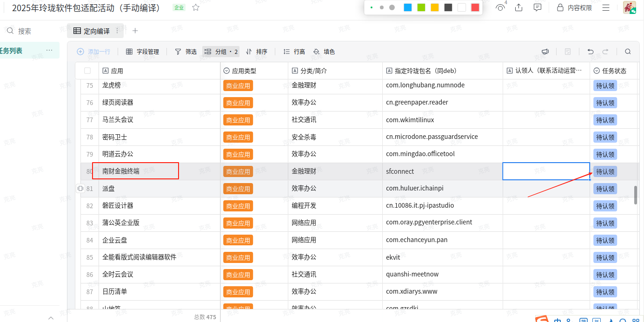Click the expand record icon on row 81
Image resolution: width=644 pixels, height=322 pixels.
pos(80,189)
